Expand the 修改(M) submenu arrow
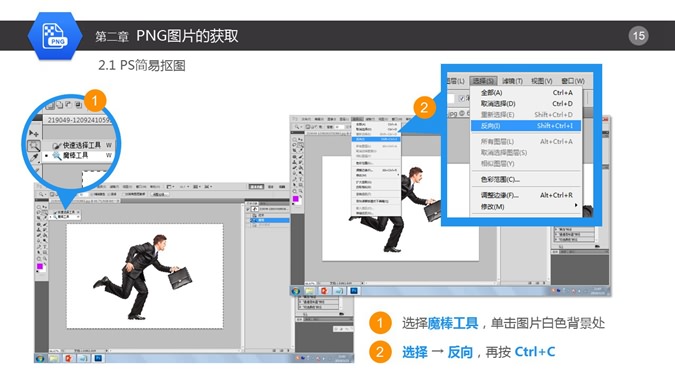The height and width of the screenshot is (380, 675). pyautogui.click(x=576, y=206)
